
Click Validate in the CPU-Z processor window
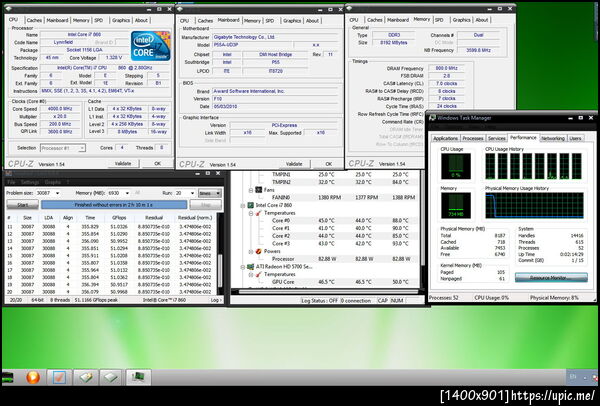click(123, 163)
